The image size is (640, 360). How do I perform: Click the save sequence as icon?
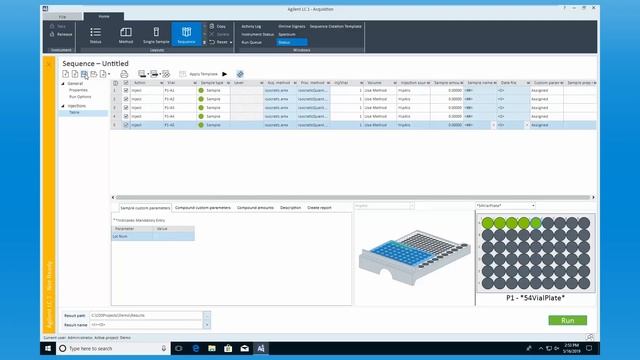[93, 74]
